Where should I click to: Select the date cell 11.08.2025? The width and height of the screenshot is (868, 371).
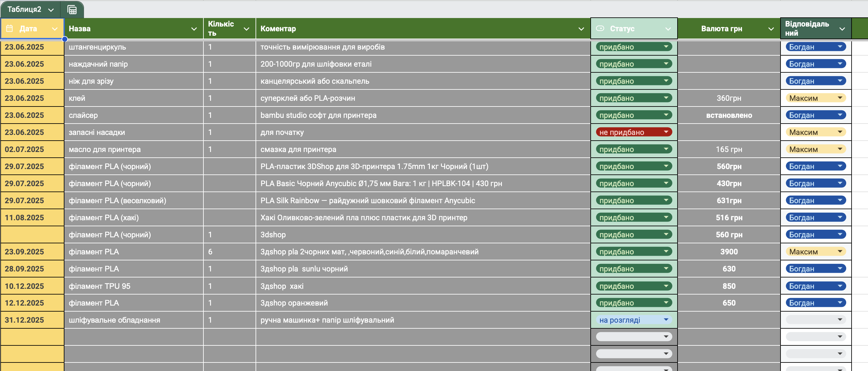point(32,218)
